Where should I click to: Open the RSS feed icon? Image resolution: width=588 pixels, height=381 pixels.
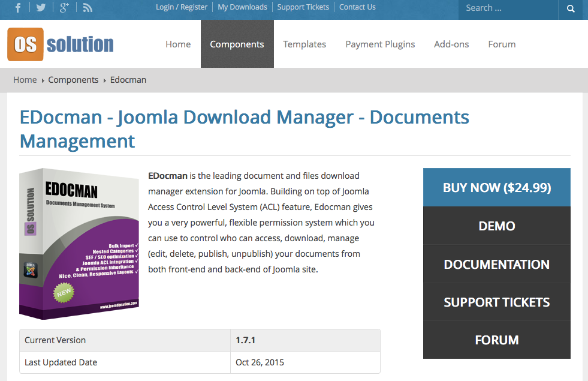[88, 8]
